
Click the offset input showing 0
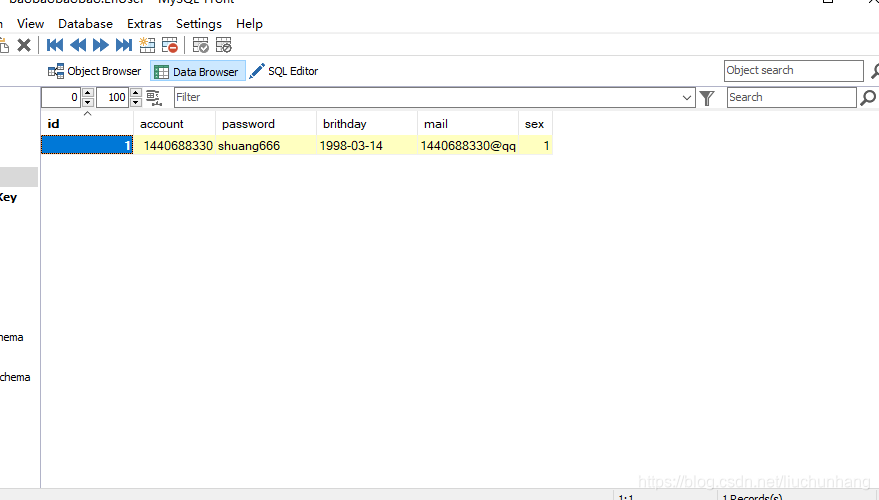pyautogui.click(x=62, y=98)
